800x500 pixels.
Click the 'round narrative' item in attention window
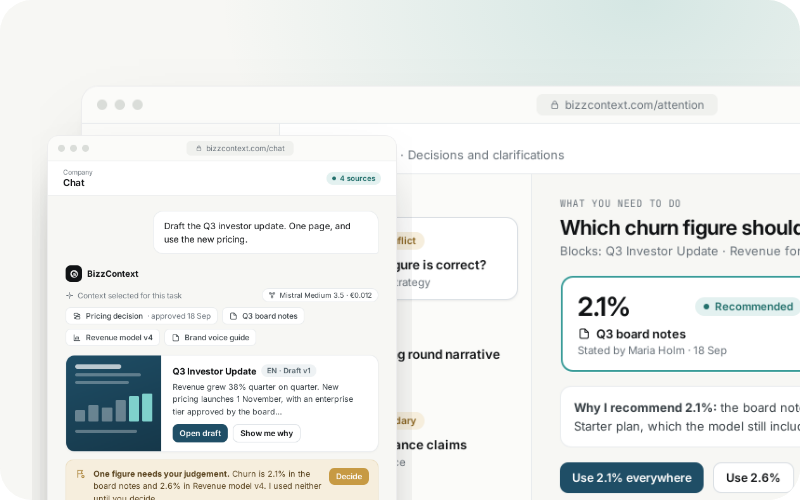tap(448, 355)
